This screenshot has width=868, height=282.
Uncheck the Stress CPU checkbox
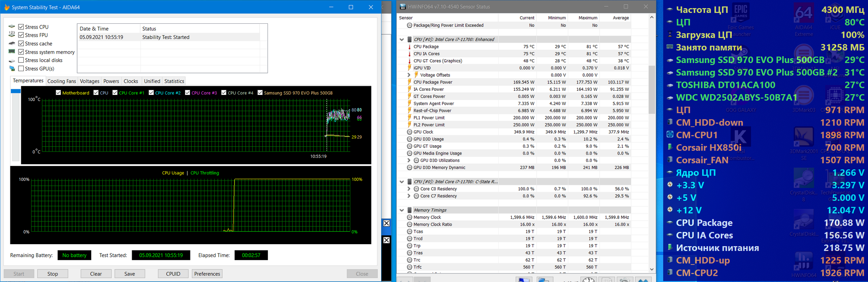click(x=21, y=27)
